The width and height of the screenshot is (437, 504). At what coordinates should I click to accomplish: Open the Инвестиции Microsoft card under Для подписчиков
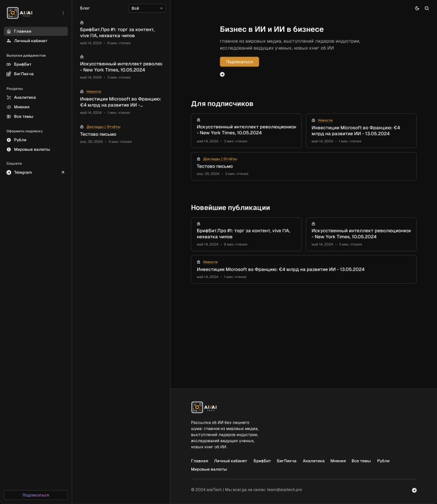[361, 131]
